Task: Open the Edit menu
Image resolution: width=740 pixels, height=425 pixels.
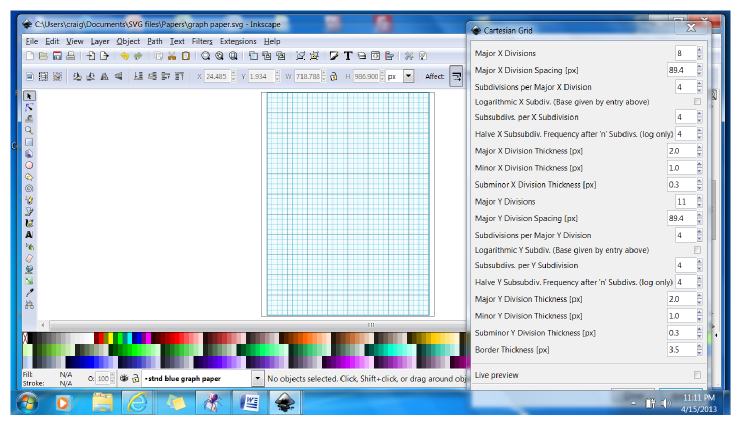Action: [x=52, y=42]
